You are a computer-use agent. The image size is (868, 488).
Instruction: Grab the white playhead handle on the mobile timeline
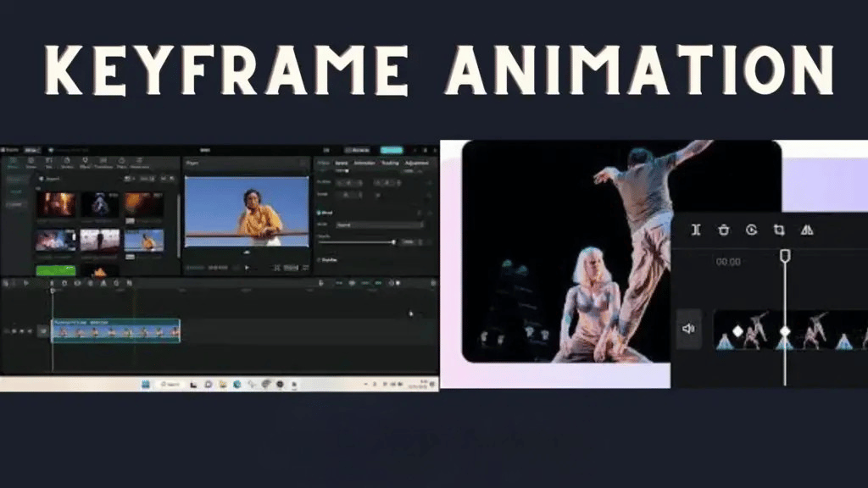785,256
